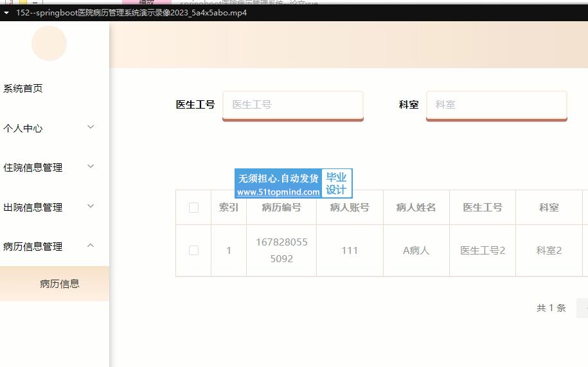This screenshot has height=367, width=588.
Task: Click the record number 1678280555092 cell
Action: pyautogui.click(x=281, y=251)
